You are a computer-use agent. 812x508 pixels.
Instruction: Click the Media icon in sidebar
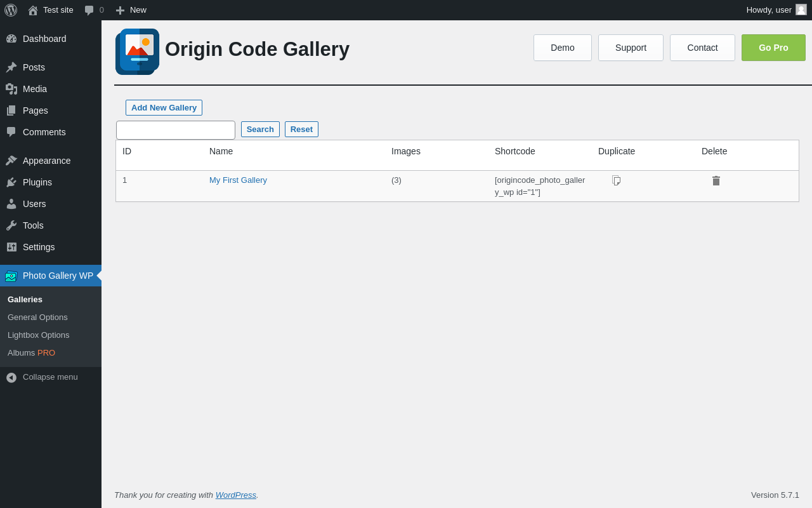(x=11, y=89)
